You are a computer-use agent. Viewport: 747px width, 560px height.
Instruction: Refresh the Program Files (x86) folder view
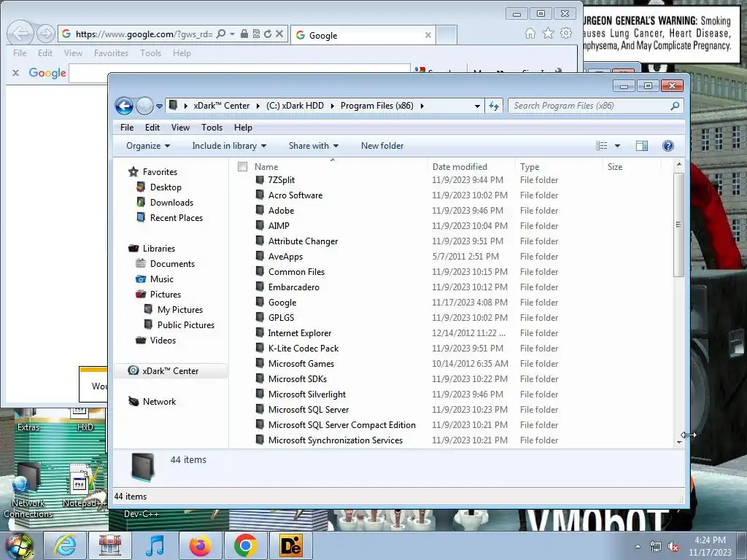click(494, 106)
